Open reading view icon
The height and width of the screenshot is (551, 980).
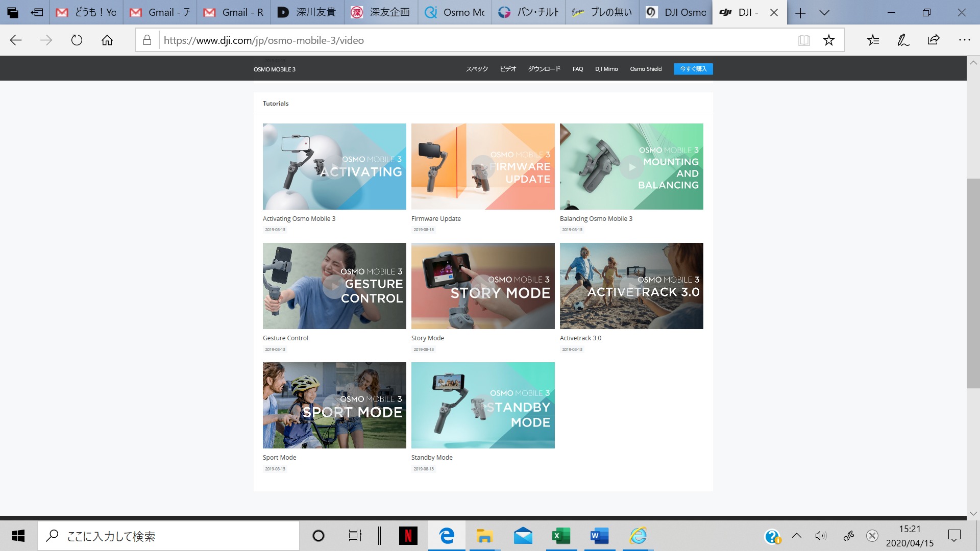pyautogui.click(x=804, y=40)
